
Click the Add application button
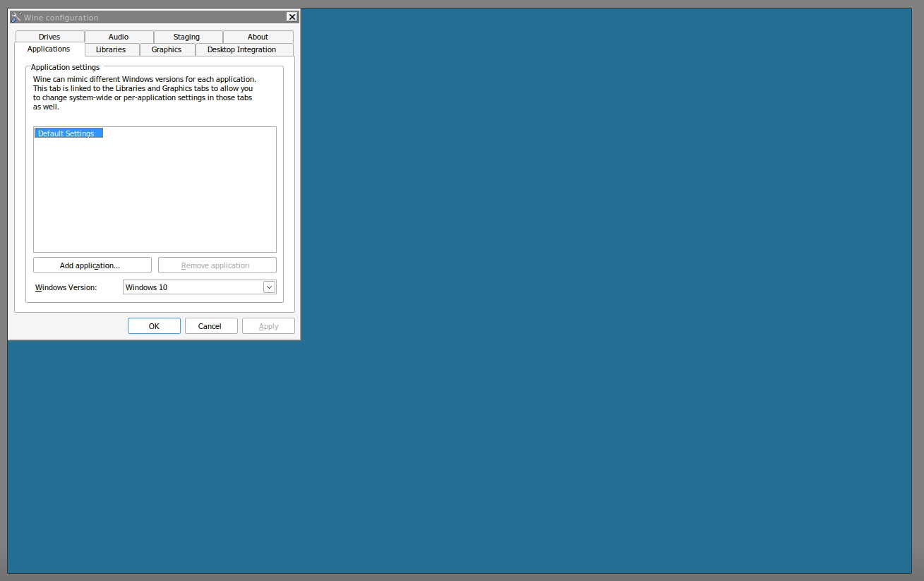click(92, 265)
